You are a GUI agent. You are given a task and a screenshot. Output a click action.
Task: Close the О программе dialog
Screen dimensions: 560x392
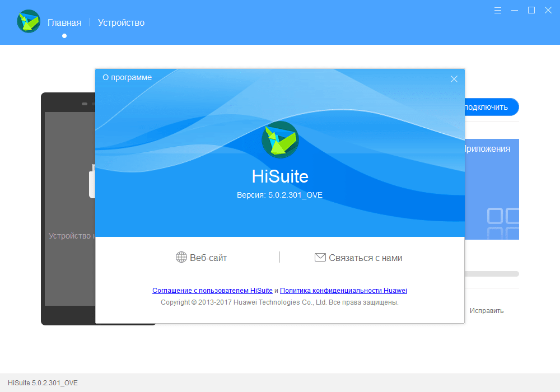454,79
